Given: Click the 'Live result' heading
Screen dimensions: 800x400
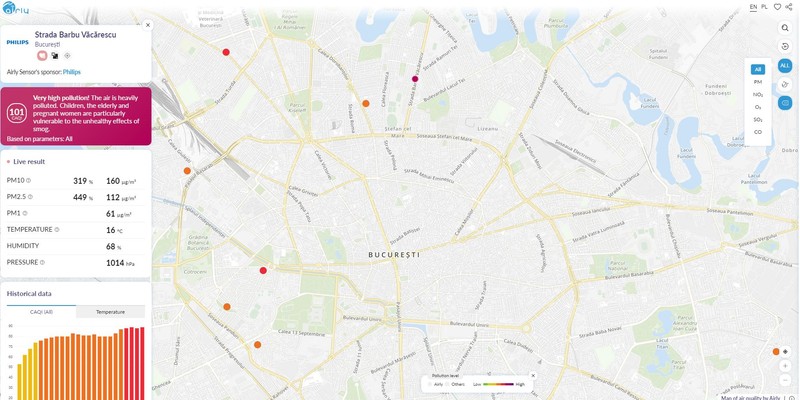Looking at the screenshot, I should tap(29, 162).
